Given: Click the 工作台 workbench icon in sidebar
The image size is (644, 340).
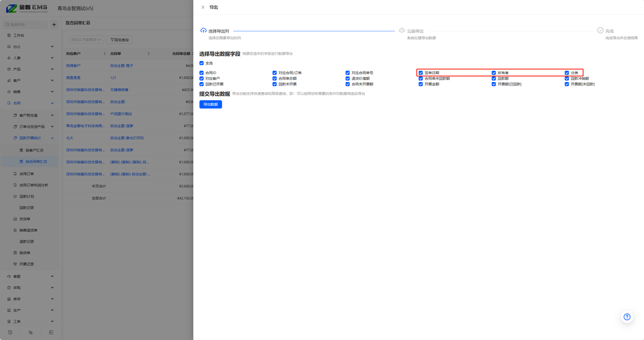Looking at the screenshot, I should click(x=9, y=36).
